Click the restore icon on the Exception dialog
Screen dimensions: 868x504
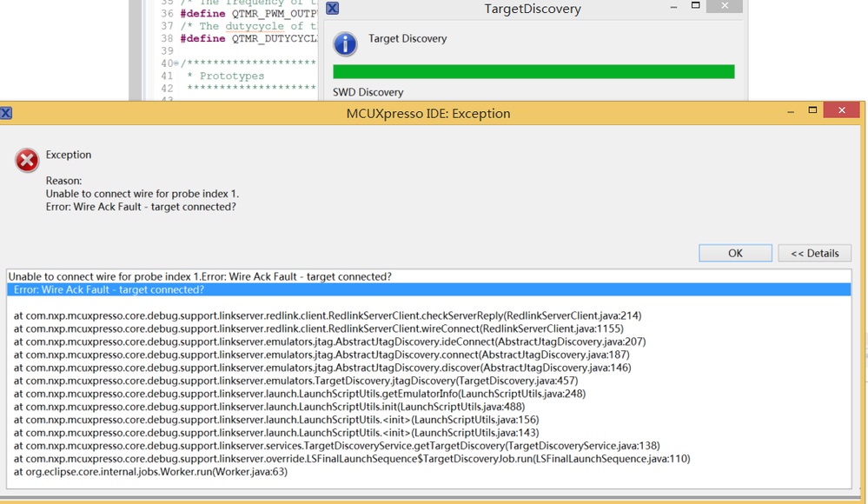[812, 110]
